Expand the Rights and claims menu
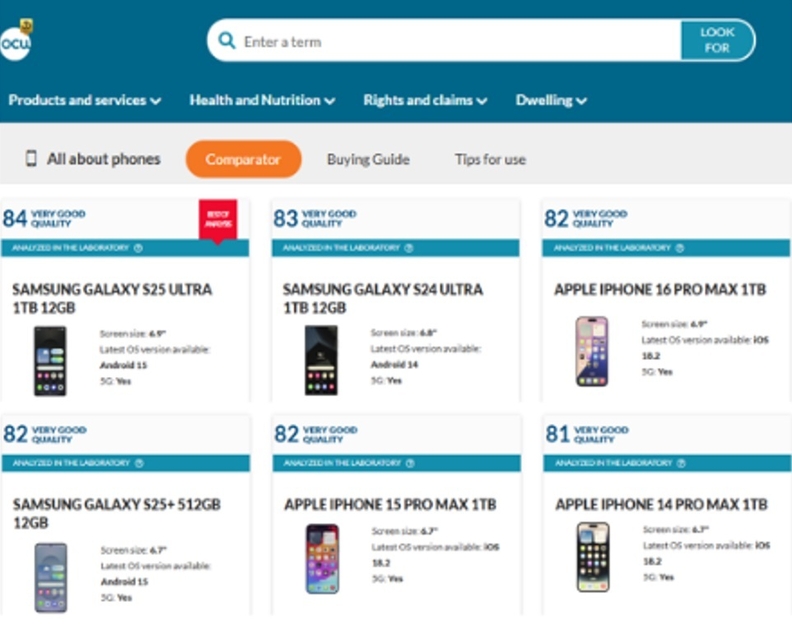792x634 pixels. coord(425,100)
